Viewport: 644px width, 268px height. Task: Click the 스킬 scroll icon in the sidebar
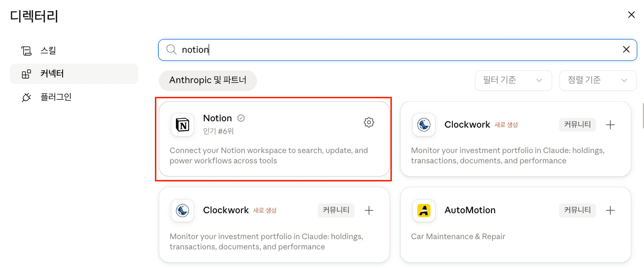[26, 50]
